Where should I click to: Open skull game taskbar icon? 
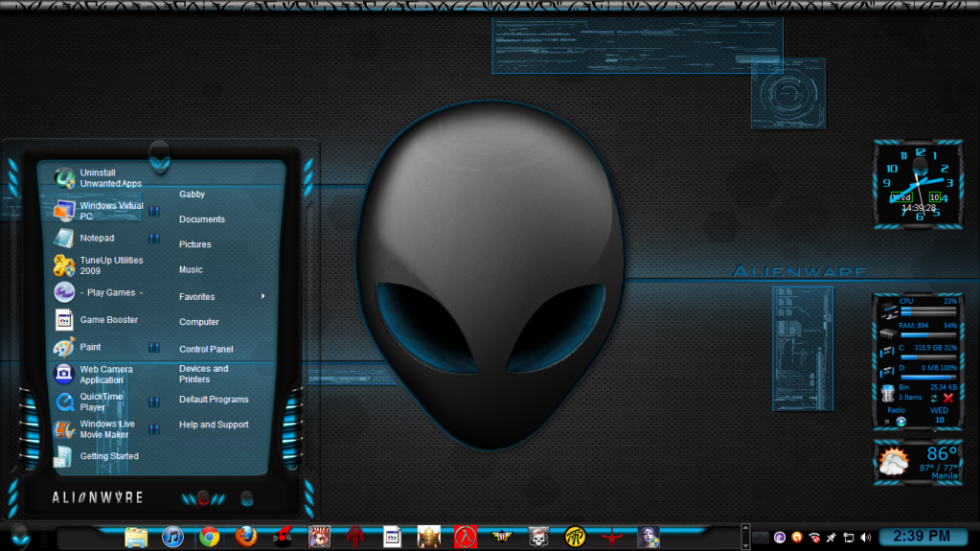[x=538, y=538]
